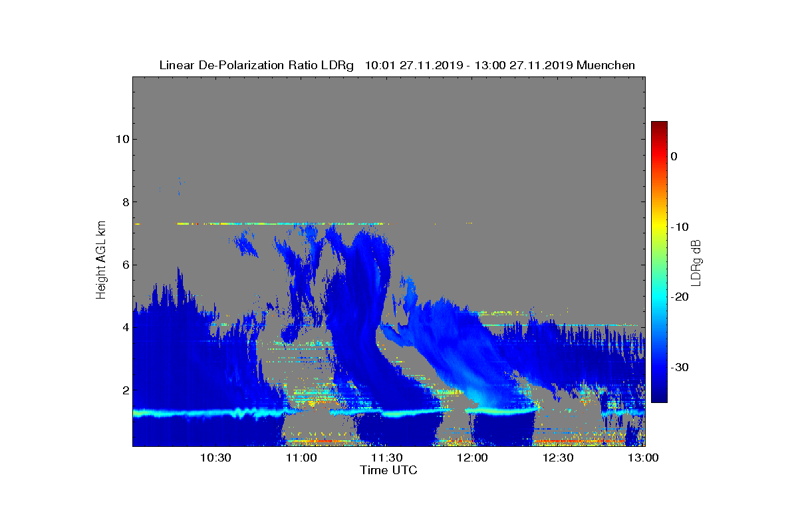This screenshot has width=798, height=532.
Task: Click the cyan band of the colorbar
Action: pos(659,297)
